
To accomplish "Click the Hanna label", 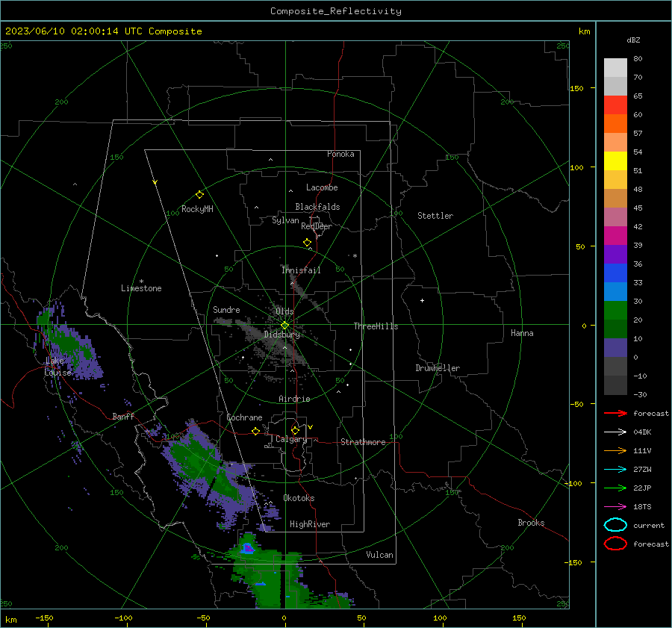I will (x=522, y=333).
